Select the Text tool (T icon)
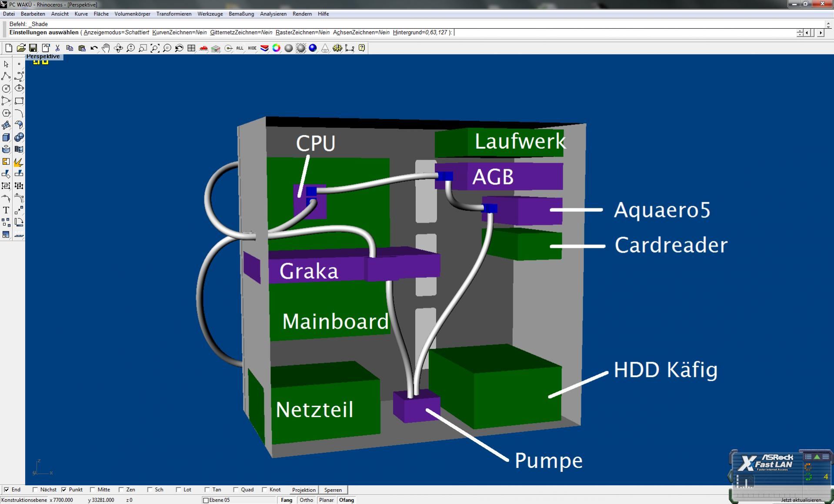 (6, 210)
